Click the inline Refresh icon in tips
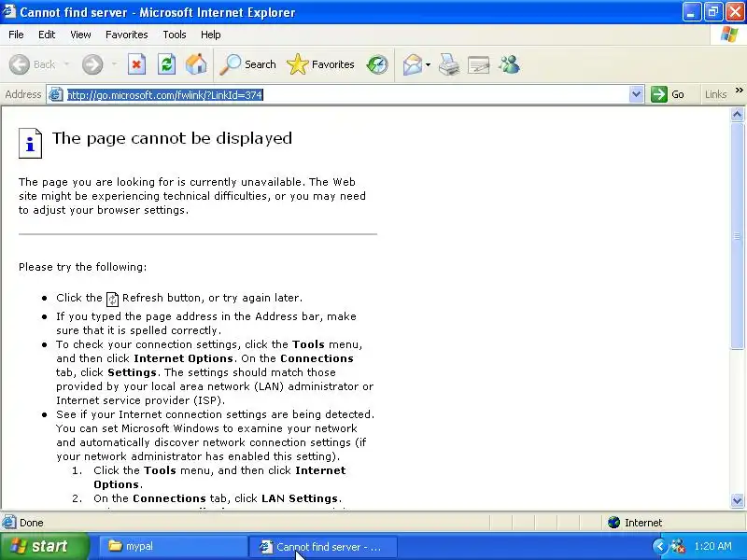This screenshot has width=747, height=560. pos(112,299)
